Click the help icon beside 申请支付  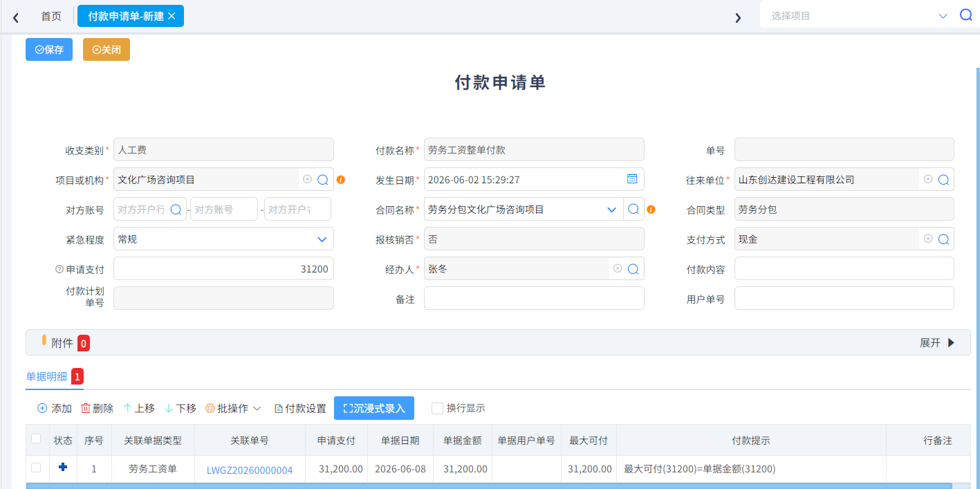59,270
